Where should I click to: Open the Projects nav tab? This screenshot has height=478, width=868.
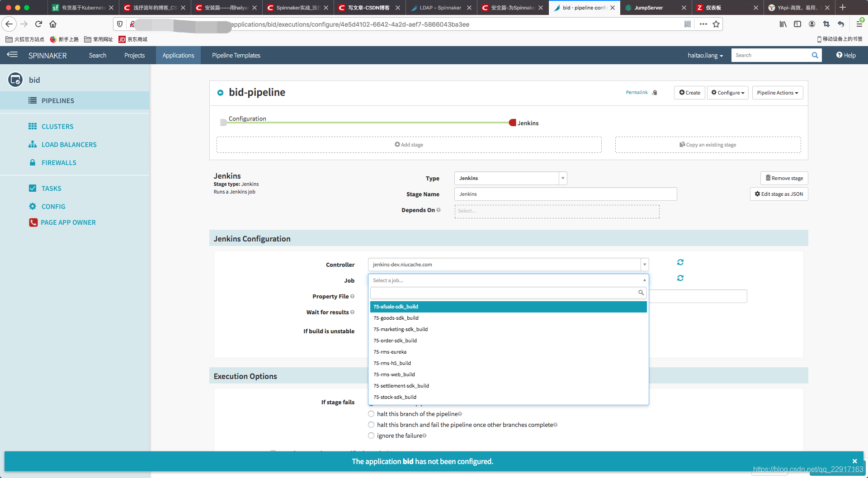tap(134, 55)
